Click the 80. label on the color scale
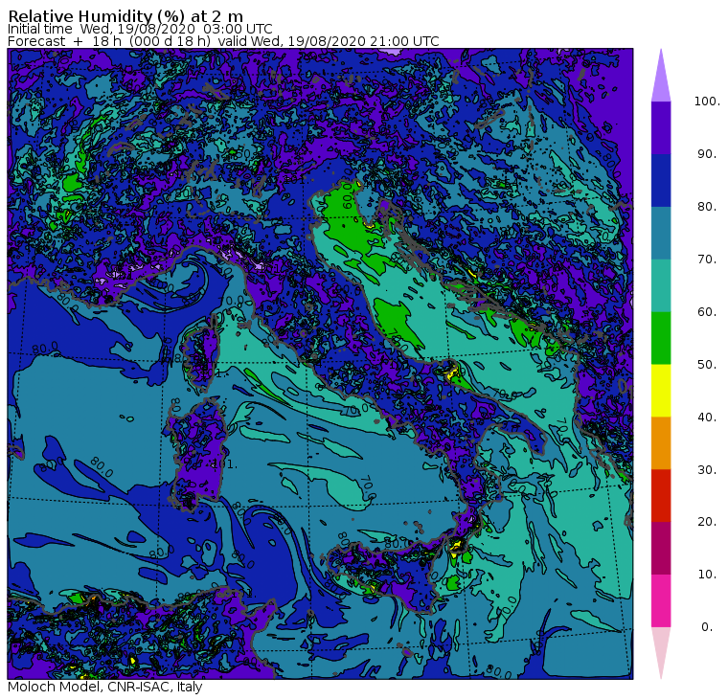This screenshot has width=728, height=700. 707,207
